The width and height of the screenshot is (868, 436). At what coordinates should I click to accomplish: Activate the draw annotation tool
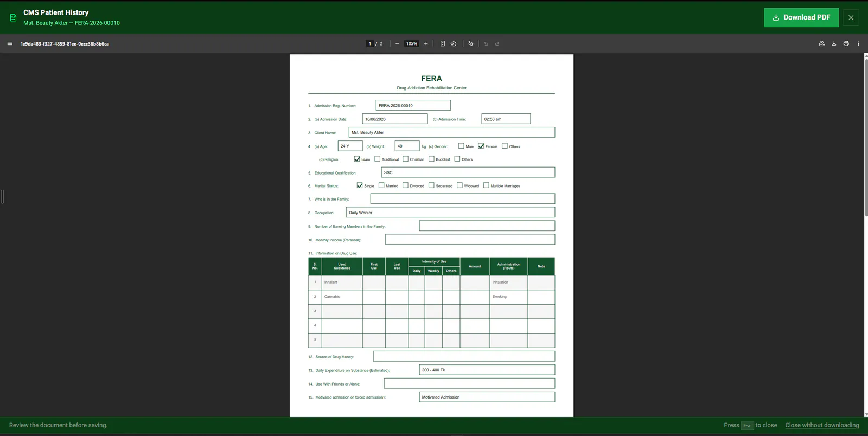pos(470,43)
